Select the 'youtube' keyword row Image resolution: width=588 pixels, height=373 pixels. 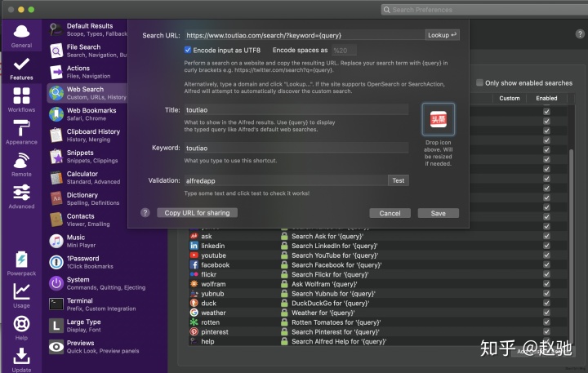click(x=377, y=255)
